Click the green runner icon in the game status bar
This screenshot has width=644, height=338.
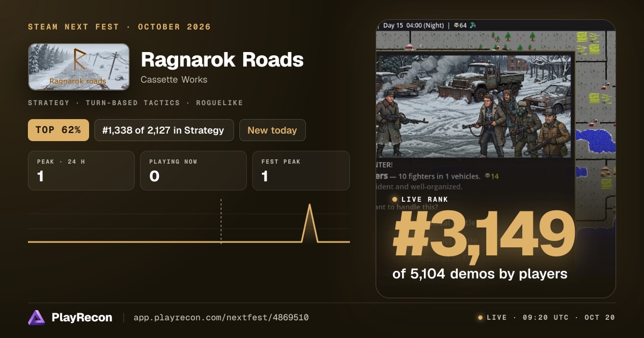(473, 25)
